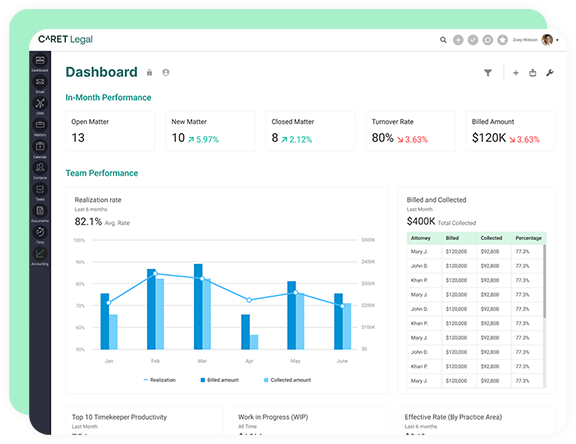Viewport: 576px width, 444px height.
Task: Open Contacts in the sidebar
Action: tap(40, 168)
